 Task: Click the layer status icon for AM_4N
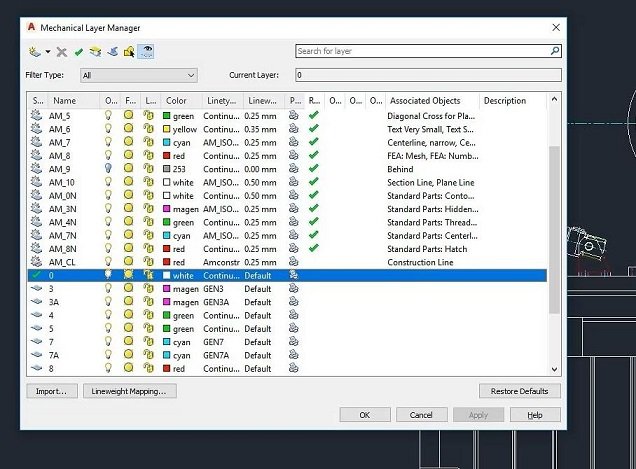(x=37, y=222)
